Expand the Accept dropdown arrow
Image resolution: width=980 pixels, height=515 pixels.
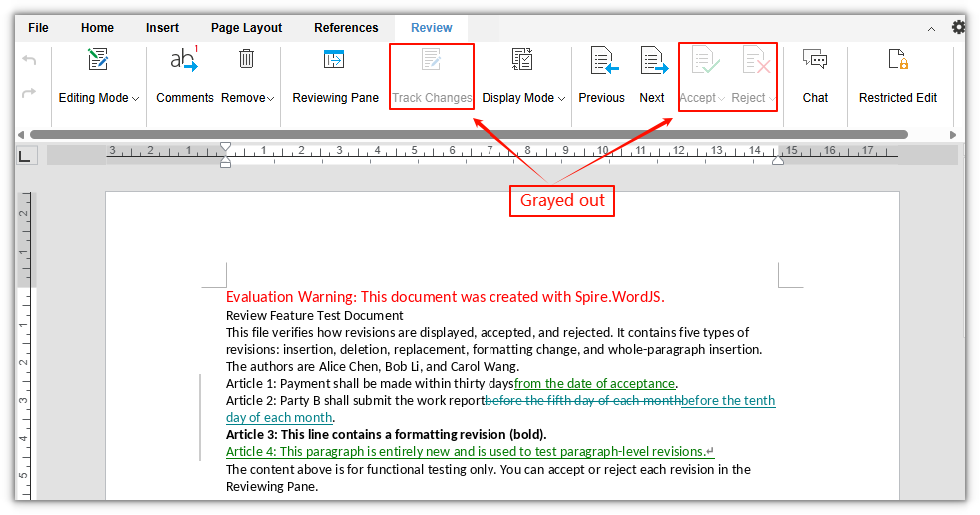pyautogui.click(x=721, y=99)
